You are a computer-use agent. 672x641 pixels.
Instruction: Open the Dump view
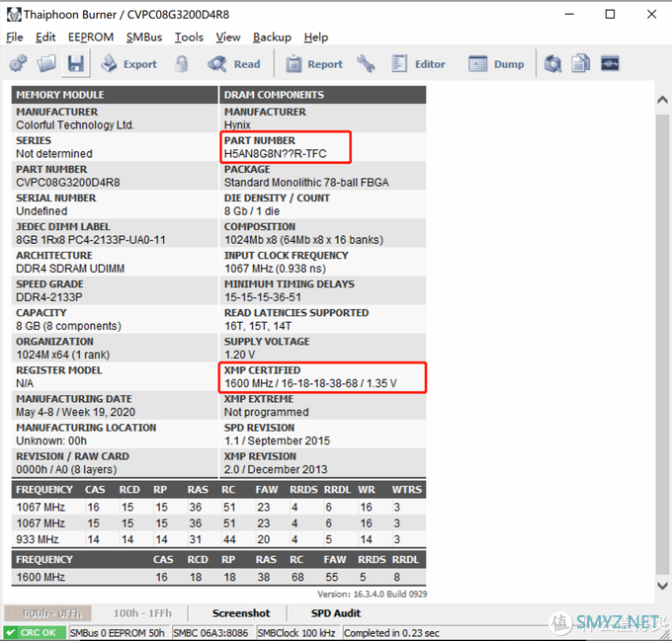click(x=496, y=64)
